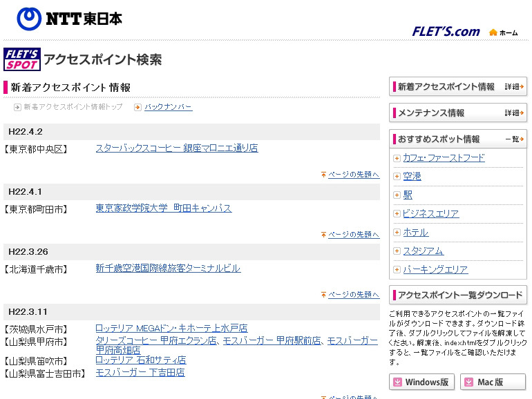The image size is (532, 399).
Task: Open sidebar メンテナンス情報 詳細 button
Action: (458, 113)
